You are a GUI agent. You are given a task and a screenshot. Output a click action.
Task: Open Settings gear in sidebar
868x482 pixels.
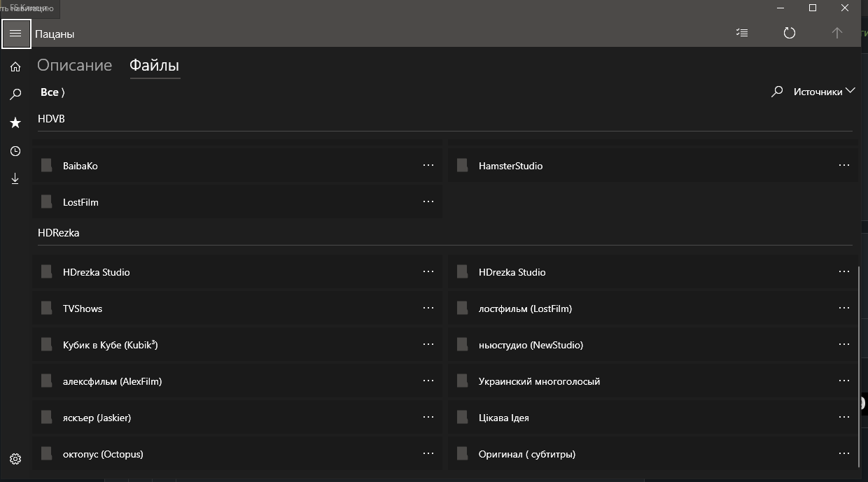tap(15, 459)
